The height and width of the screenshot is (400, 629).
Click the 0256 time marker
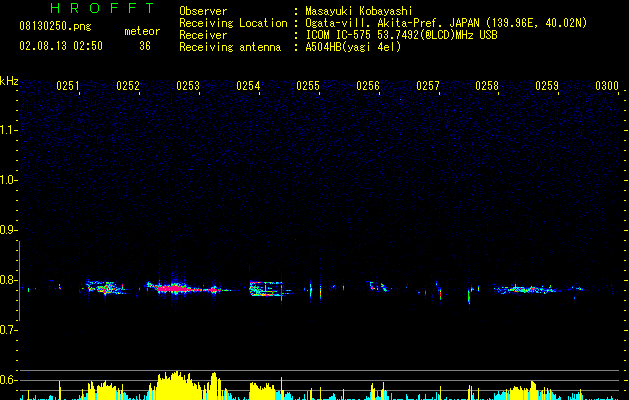(368, 86)
